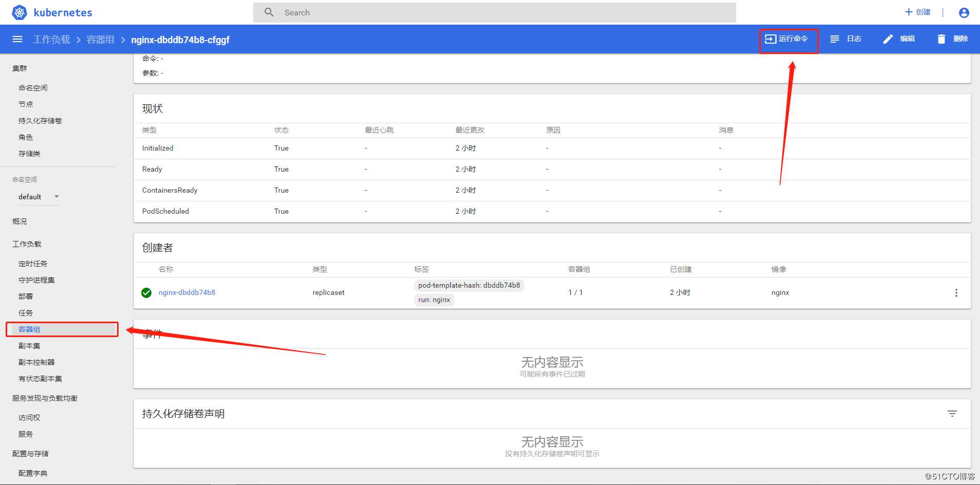Image resolution: width=980 pixels, height=485 pixels.
Task: Open 定时任务 in the sidebar
Action: [x=33, y=264]
